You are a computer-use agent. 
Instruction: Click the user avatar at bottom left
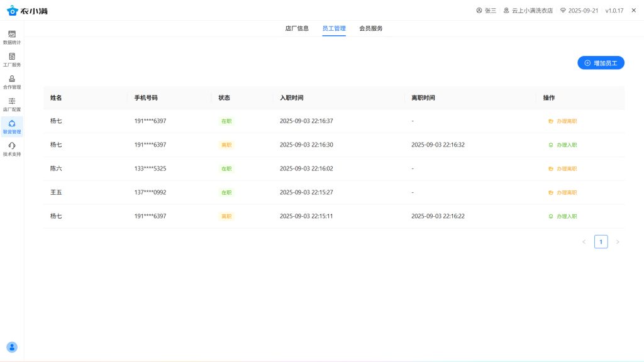tap(12, 347)
